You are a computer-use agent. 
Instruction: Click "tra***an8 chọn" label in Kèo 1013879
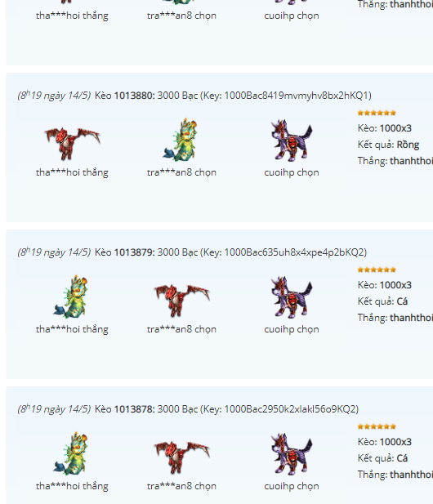tap(181, 329)
